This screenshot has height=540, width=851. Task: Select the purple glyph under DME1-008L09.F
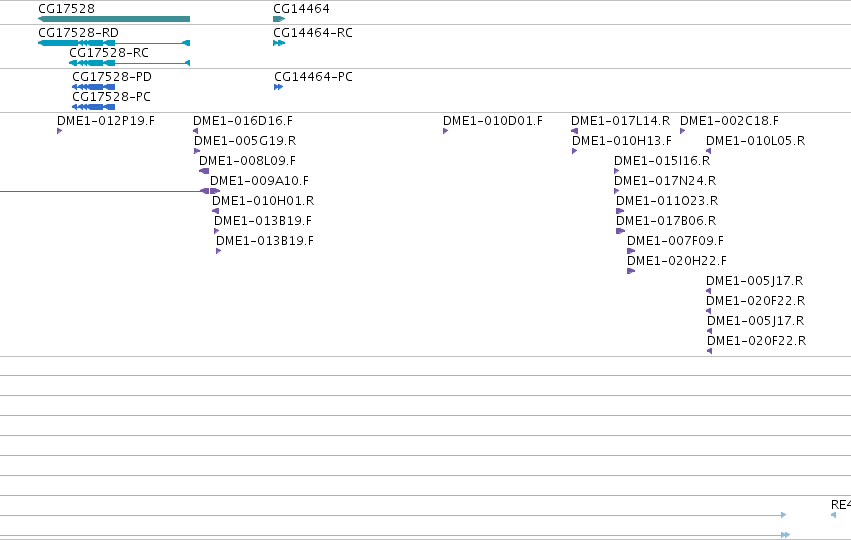[x=204, y=171]
